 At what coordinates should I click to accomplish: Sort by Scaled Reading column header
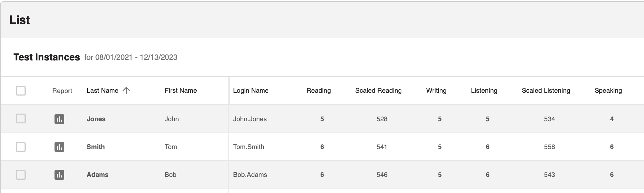tap(378, 90)
